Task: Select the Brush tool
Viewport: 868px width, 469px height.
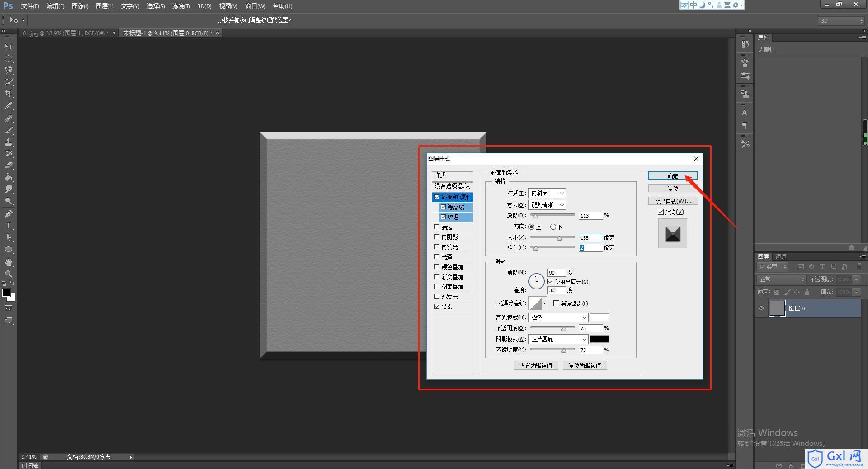Action: pos(9,130)
